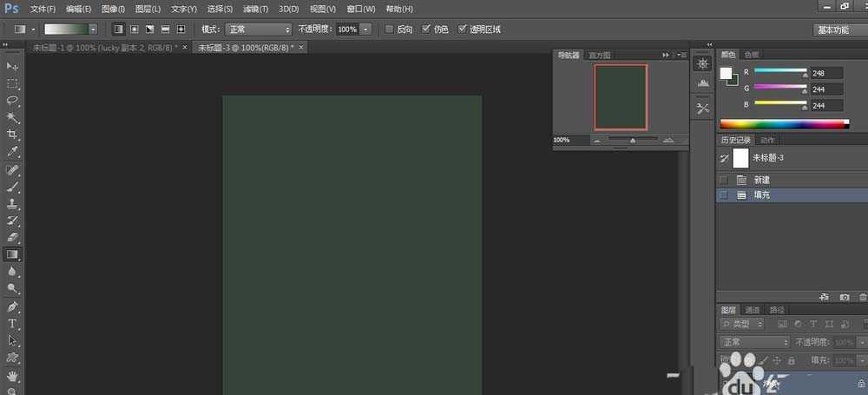Select the Crop tool
The width and height of the screenshot is (868, 395).
pos(12,135)
